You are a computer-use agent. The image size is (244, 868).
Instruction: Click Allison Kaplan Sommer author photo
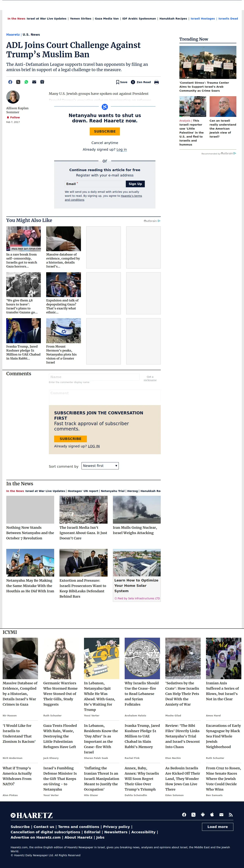tap(13, 97)
